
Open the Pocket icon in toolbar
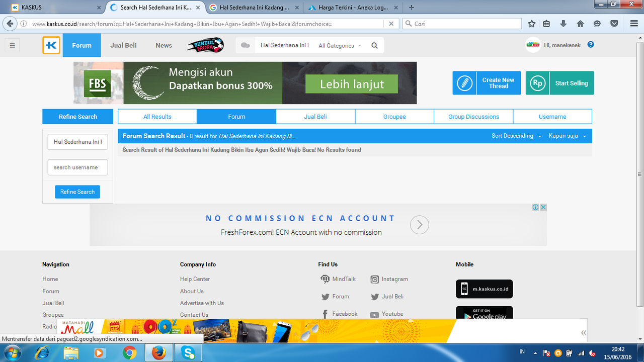click(x=614, y=24)
